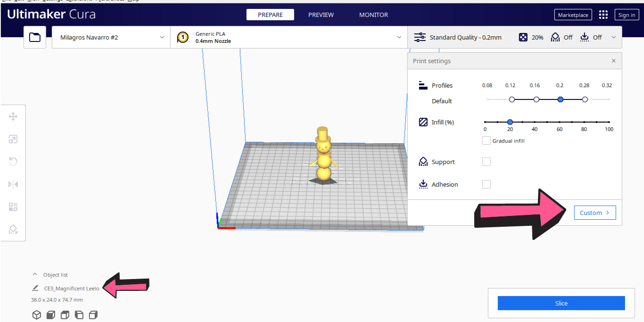Image resolution: width=644 pixels, height=322 pixels.
Task: Click the pencil icon to rename the job
Action: (x=35, y=288)
